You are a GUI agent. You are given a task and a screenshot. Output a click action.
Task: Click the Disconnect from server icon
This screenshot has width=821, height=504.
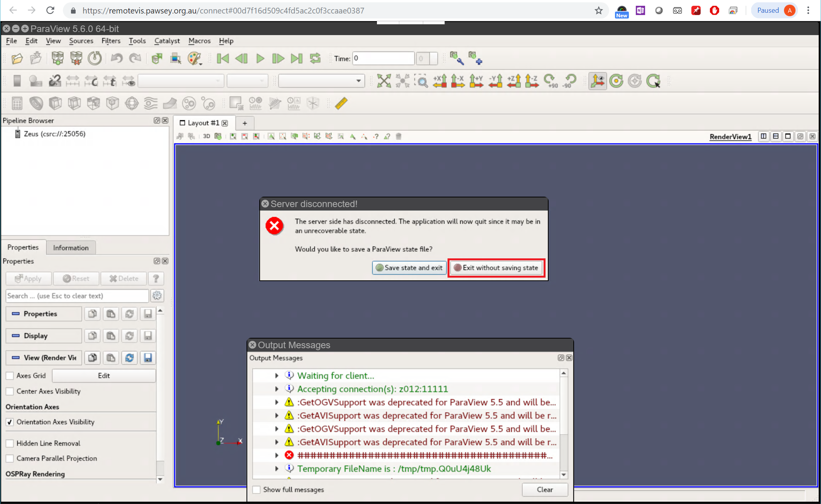tap(76, 59)
